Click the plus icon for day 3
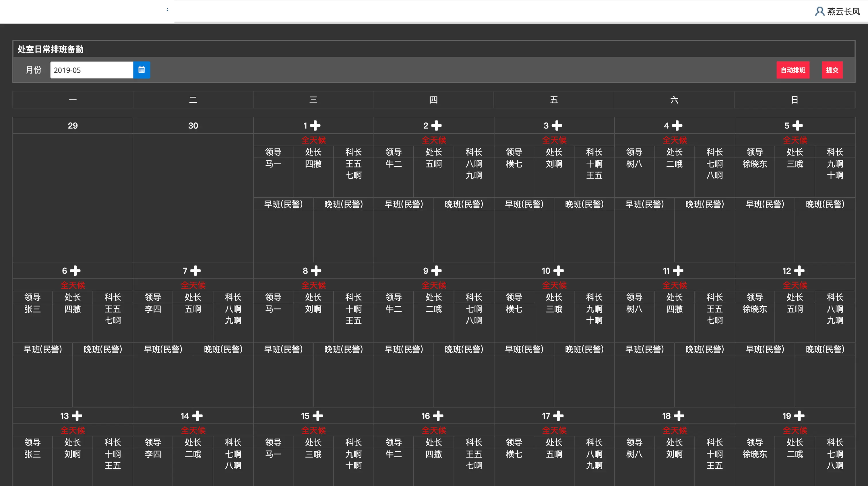Image resolution: width=868 pixels, height=486 pixels. (x=557, y=126)
